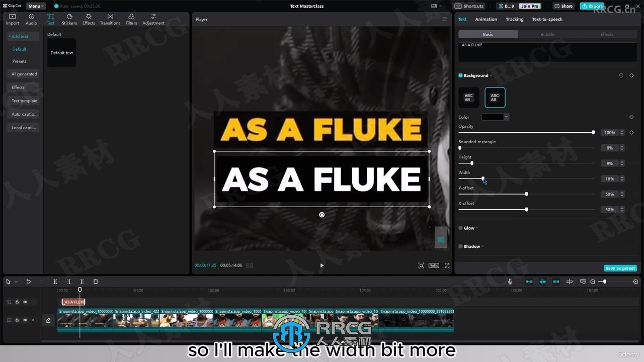Click the Height slider handle

point(471,163)
